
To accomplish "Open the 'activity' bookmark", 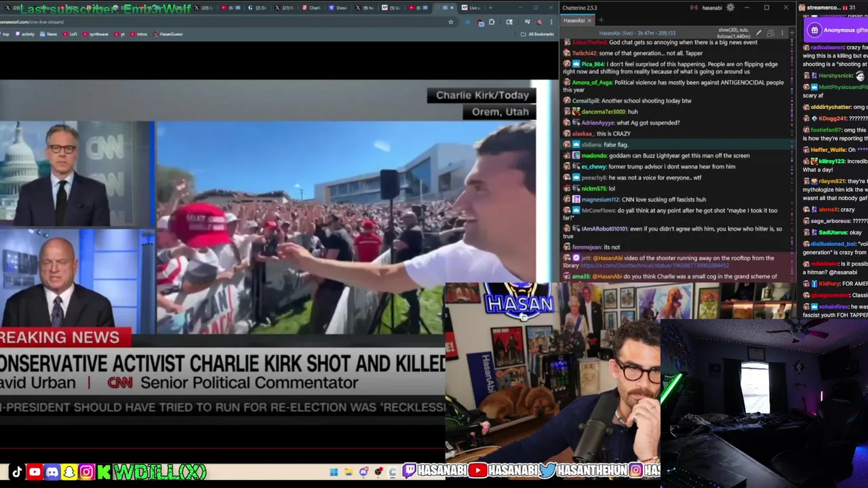I will (x=24, y=34).
